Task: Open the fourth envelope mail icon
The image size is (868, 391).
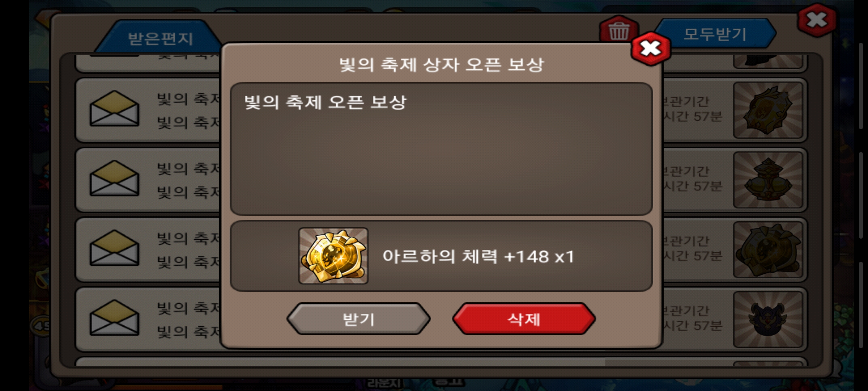Action: click(114, 318)
